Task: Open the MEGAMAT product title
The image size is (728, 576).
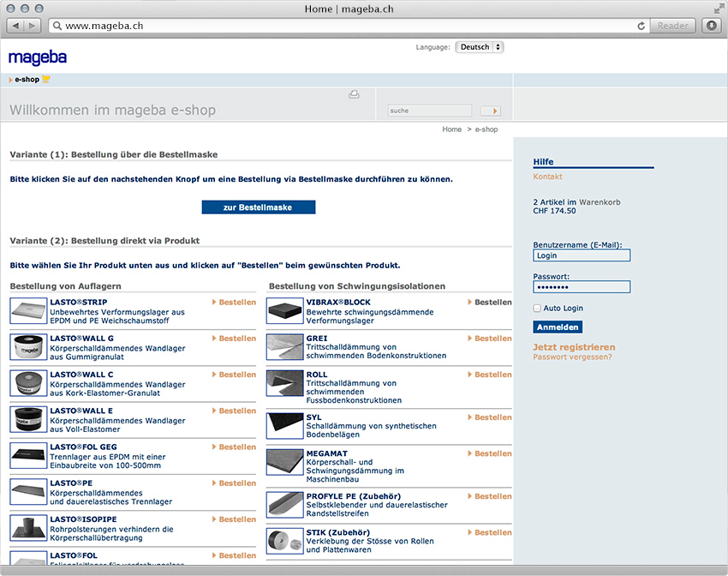Action: click(327, 453)
